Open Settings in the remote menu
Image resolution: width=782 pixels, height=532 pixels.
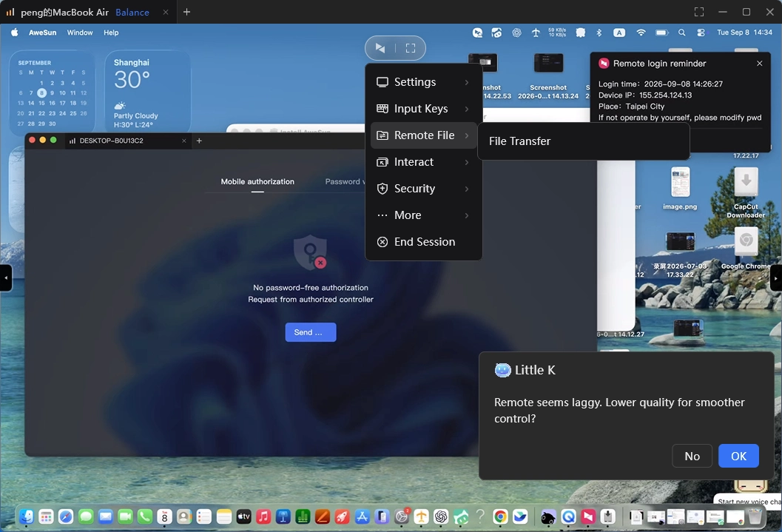[x=423, y=82]
